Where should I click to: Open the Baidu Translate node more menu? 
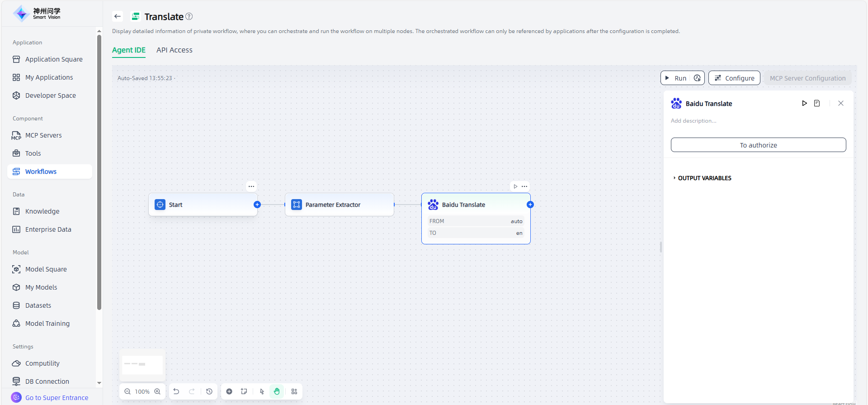[x=524, y=186]
